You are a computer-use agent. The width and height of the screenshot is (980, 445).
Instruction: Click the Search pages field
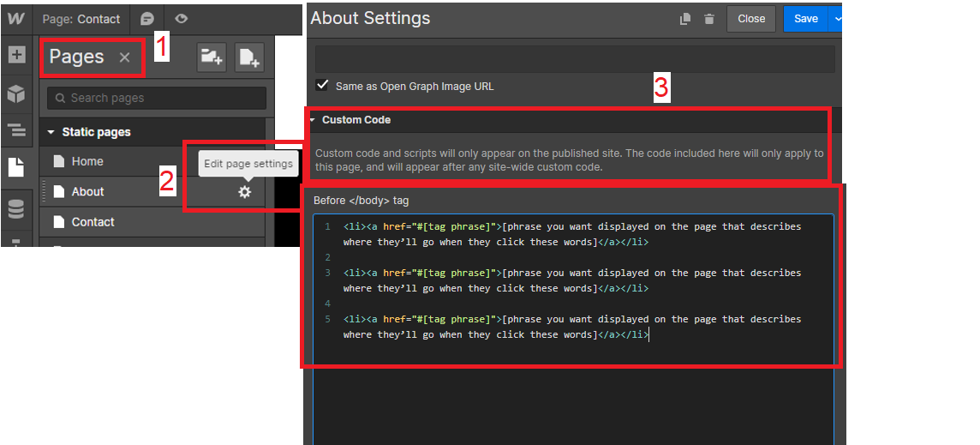coord(157,98)
